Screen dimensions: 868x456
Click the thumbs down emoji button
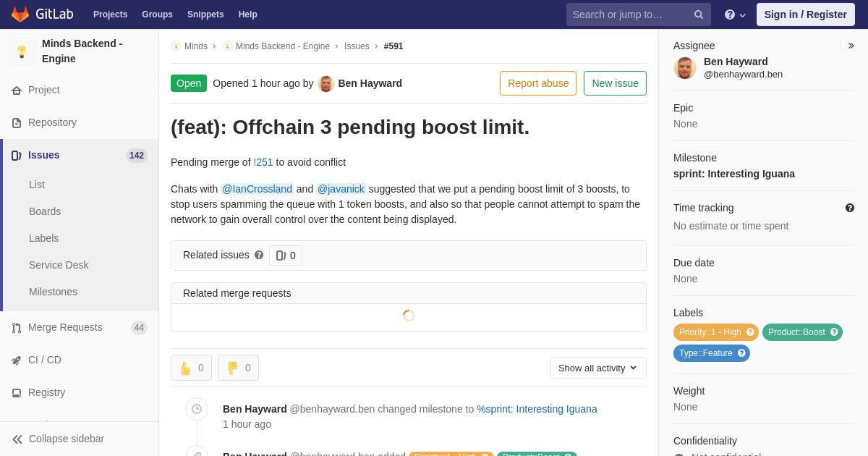point(238,368)
